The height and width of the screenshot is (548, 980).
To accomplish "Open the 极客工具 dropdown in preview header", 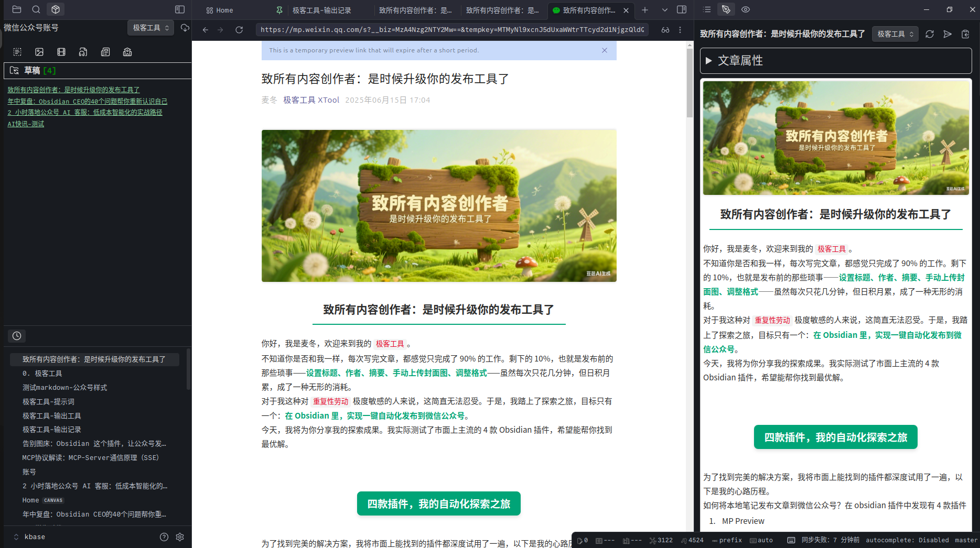I will tap(895, 34).
